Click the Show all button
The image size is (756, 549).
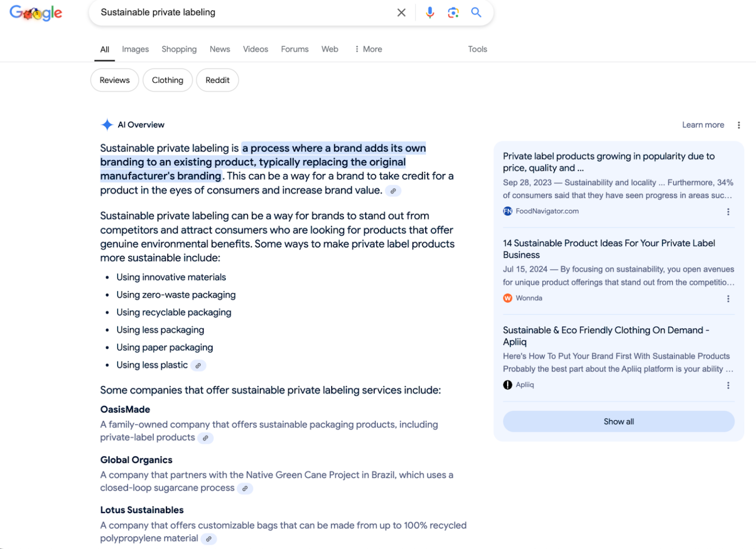point(618,421)
